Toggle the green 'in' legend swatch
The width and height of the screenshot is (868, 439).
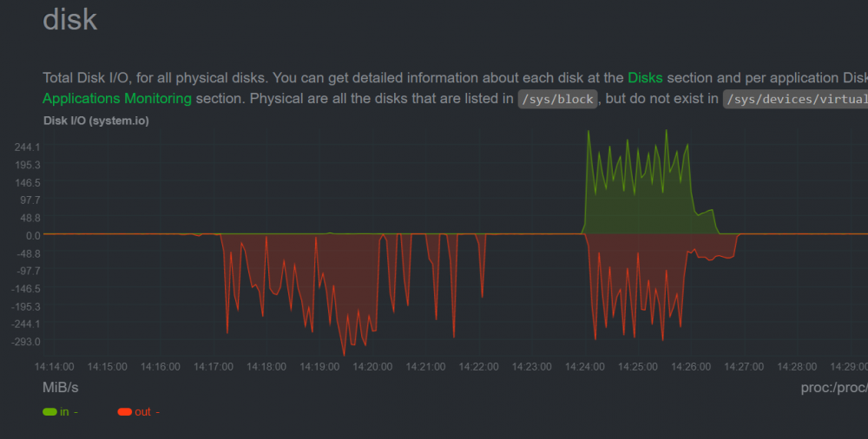pos(49,412)
